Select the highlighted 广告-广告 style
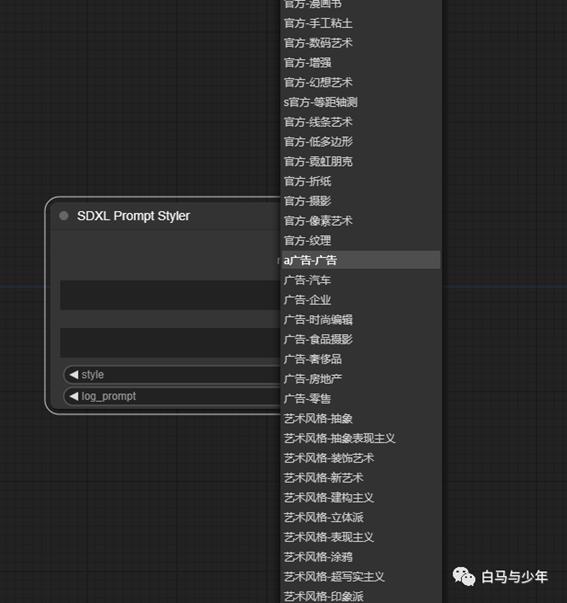The image size is (567, 603). [x=361, y=260]
